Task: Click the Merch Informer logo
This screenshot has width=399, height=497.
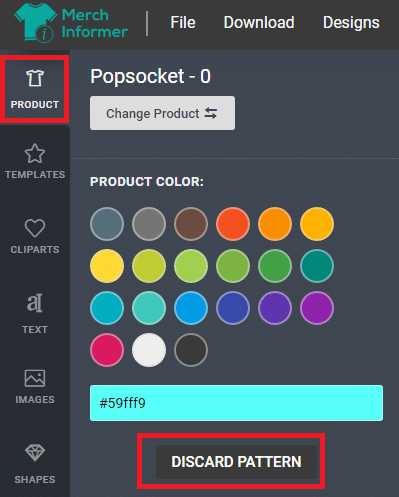Action: pyautogui.click(x=71, y=23)
